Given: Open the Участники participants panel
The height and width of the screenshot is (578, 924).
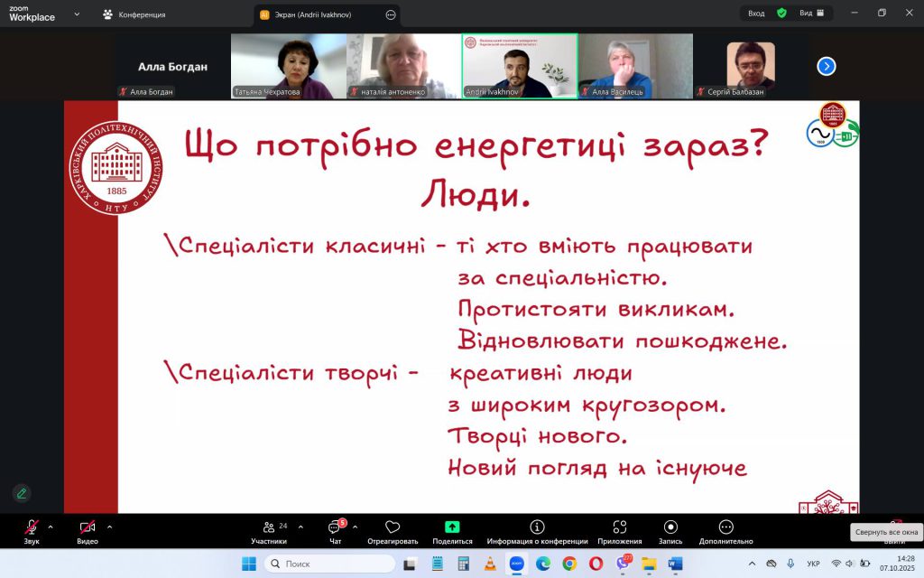Looking at the screenshot, I should pyautogui.click(x=269, y=531).
